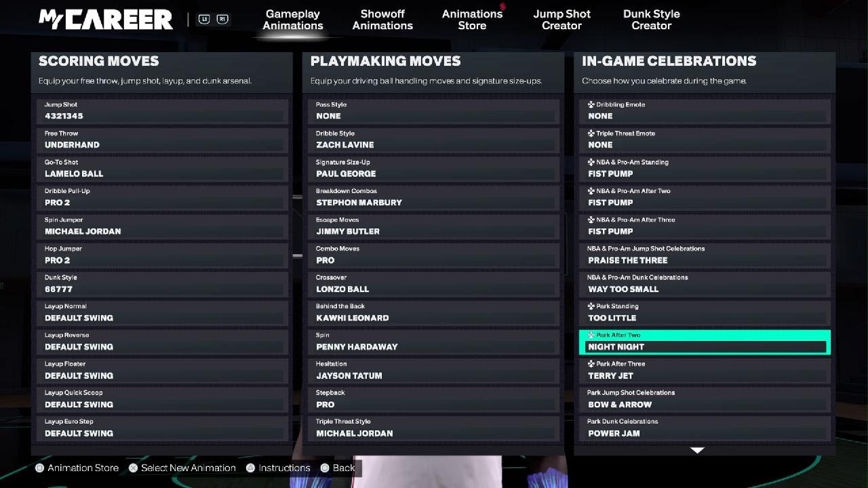Screen dimensions: 868x488
Task: Choose the Behind the Back Kawhi Leonard slot
Action: tap(434, 313)
